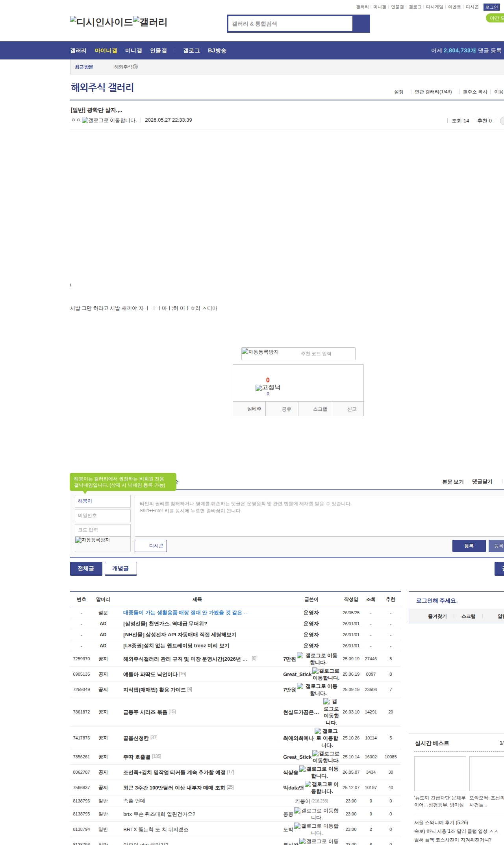The image size is (504, 845).
Task: Open gallog icon for 현실도가끔은 author
Action: point(331,712)
